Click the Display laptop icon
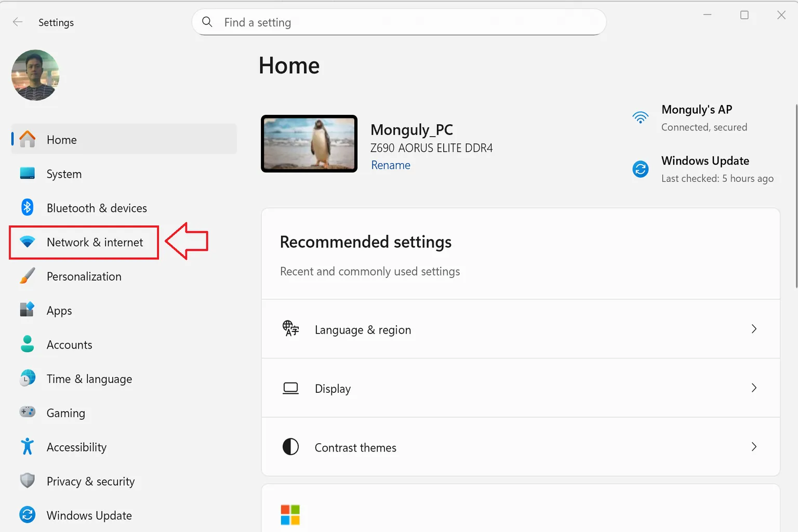798x532 pixels. (x=291, y=388)
